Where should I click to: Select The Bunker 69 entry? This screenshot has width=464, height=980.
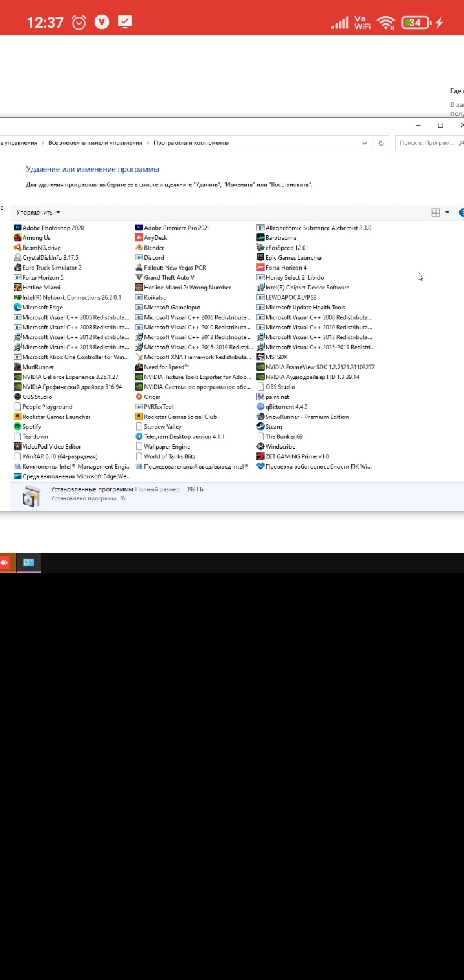(x=280, y=437)
